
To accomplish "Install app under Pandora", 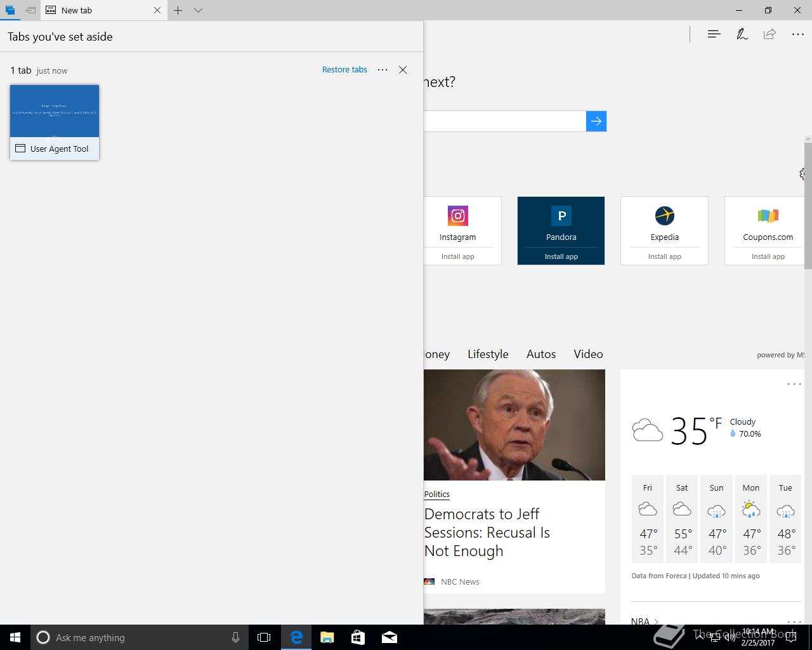I will [x=561, y=256].
